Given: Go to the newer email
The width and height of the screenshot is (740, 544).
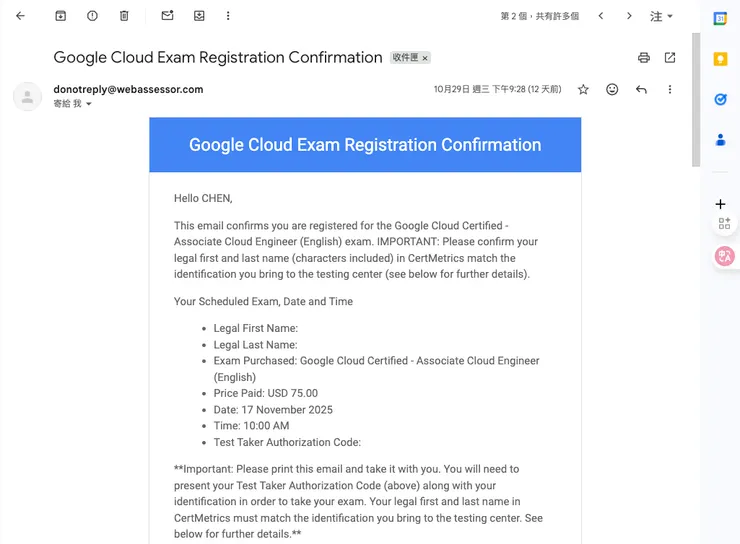Looking at the screenshot, I should (x=600, y=16).
